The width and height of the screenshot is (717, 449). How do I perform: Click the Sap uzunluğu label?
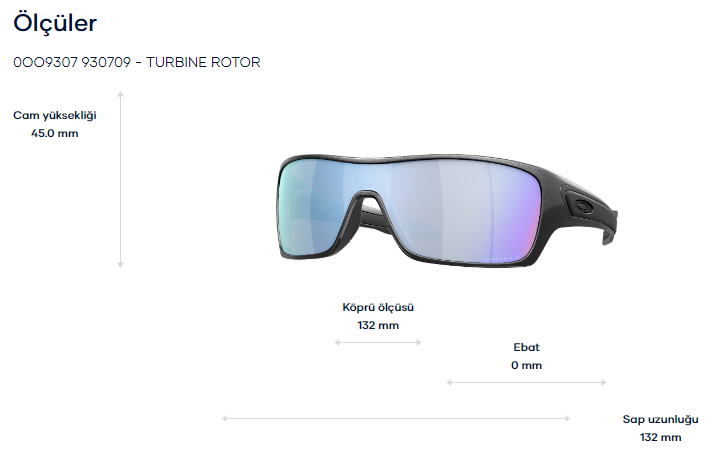(660, 419)
